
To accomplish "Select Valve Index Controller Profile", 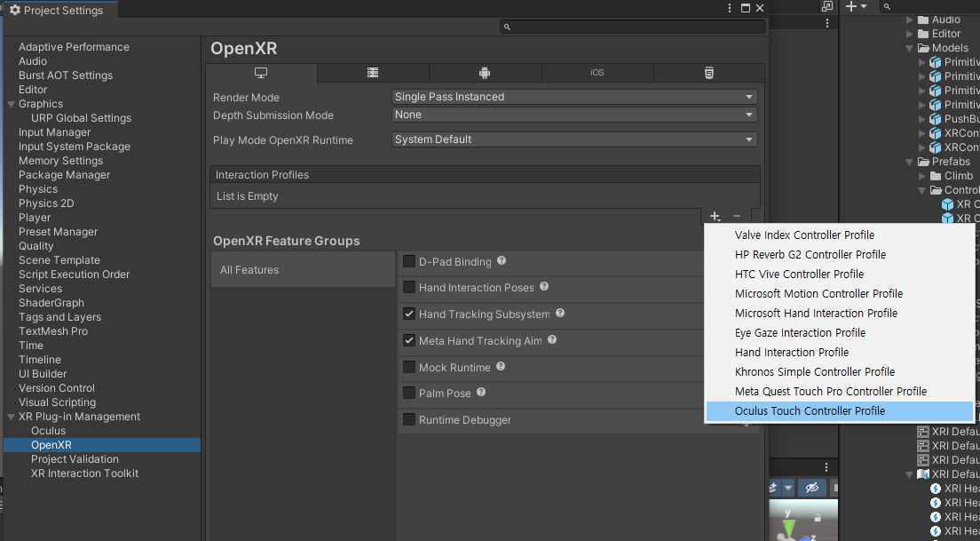I will pos(840,235).
